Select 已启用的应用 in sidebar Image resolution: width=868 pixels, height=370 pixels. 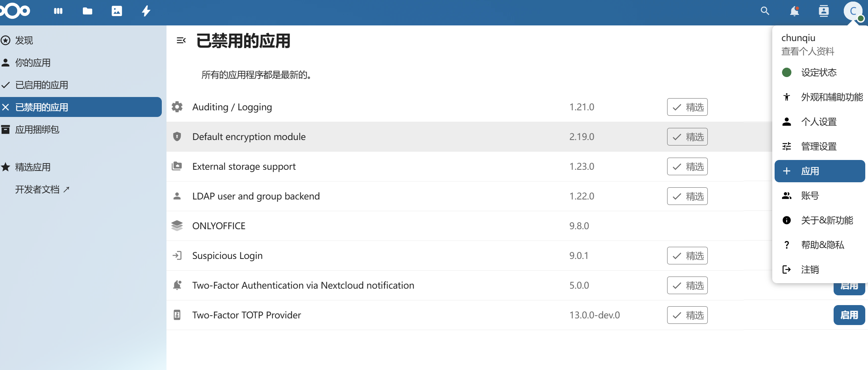41,84
